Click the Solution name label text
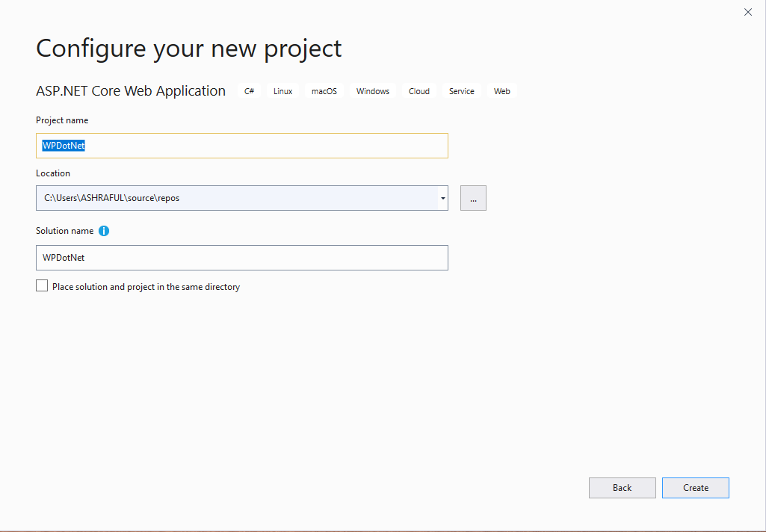The height and width of the screenshot is (532, 766). tap(64, 231)
